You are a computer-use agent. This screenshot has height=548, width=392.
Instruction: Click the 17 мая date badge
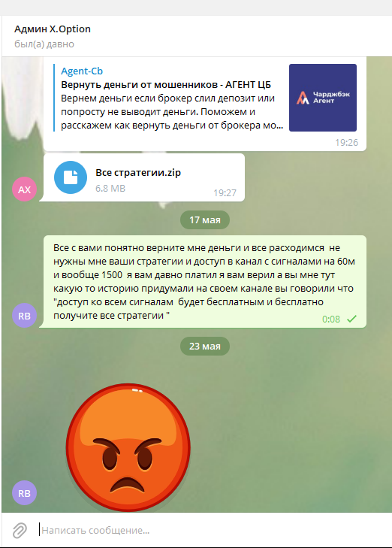pos(205,220)
